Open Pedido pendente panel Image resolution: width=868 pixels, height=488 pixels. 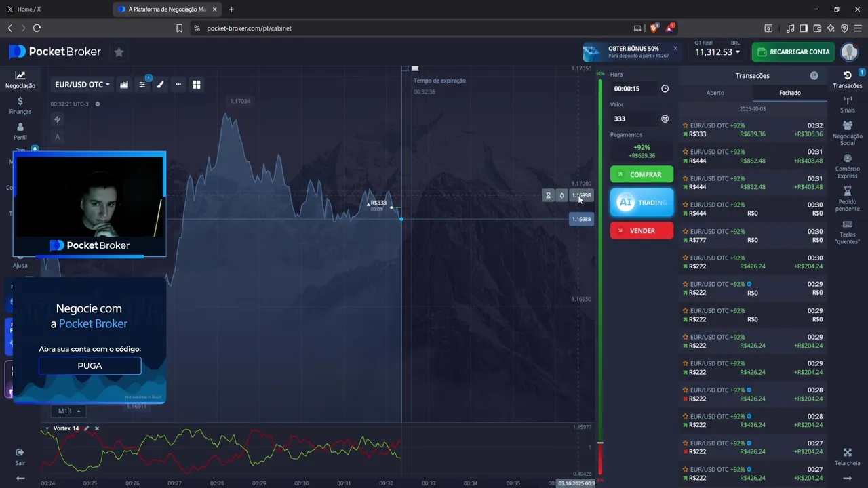click(848, 199)
